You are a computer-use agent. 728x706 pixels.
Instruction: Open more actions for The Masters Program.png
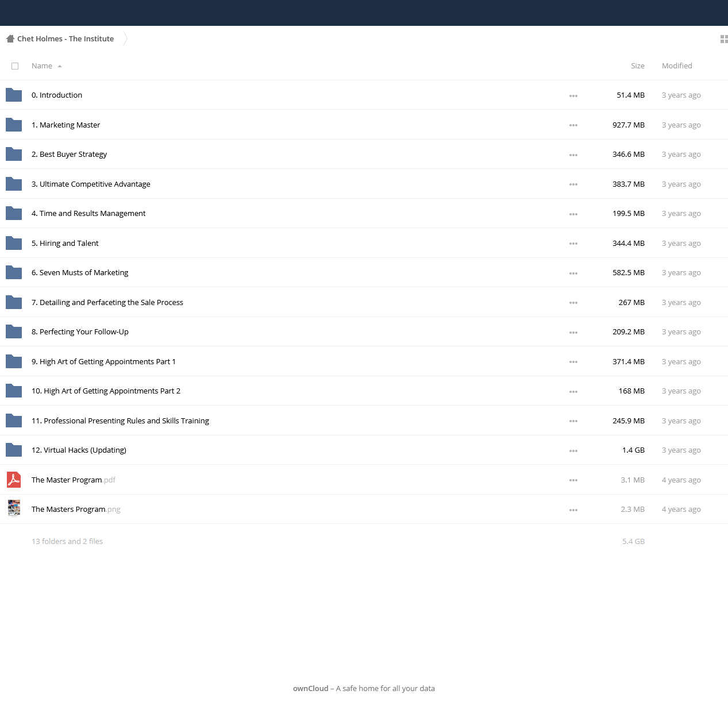click(573, 510)
